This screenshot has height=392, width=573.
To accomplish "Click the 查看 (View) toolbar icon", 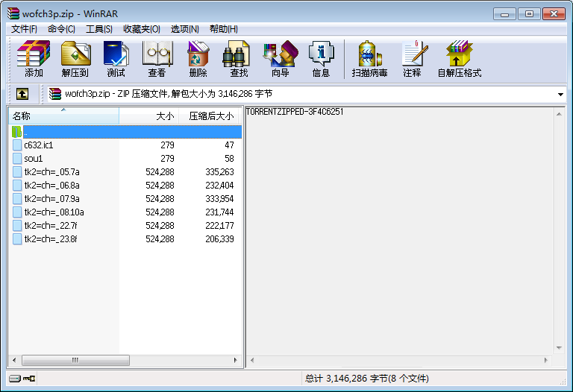I will [157, 59].
